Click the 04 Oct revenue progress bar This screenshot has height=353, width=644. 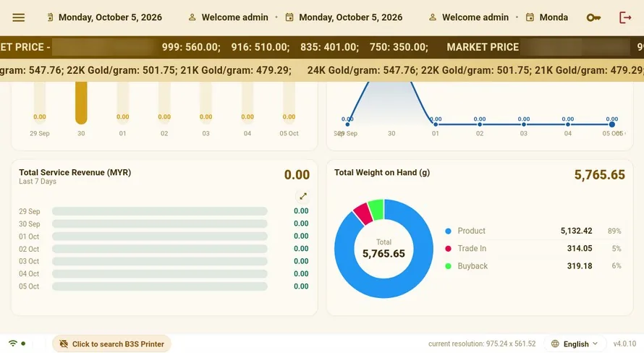pos(159,273)
